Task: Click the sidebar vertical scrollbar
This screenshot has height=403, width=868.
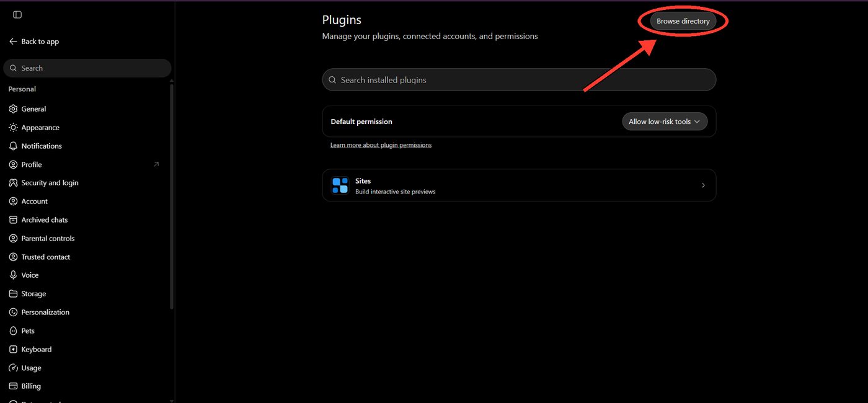Action: pyautogui.click(x=172, y=196)
